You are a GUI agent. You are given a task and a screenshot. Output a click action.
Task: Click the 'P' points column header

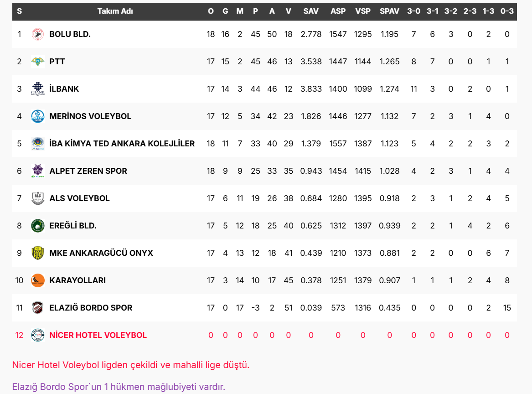coord(255,11)
